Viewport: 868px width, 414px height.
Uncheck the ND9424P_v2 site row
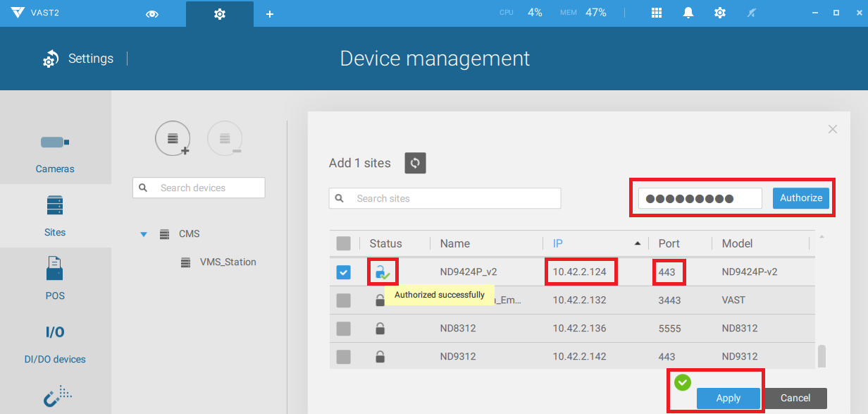(344, 272)
